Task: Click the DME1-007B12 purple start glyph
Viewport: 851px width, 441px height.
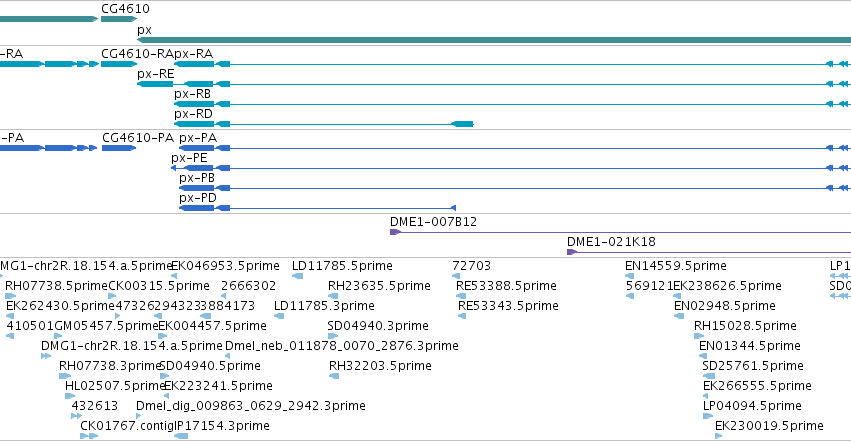Action: 395,232
